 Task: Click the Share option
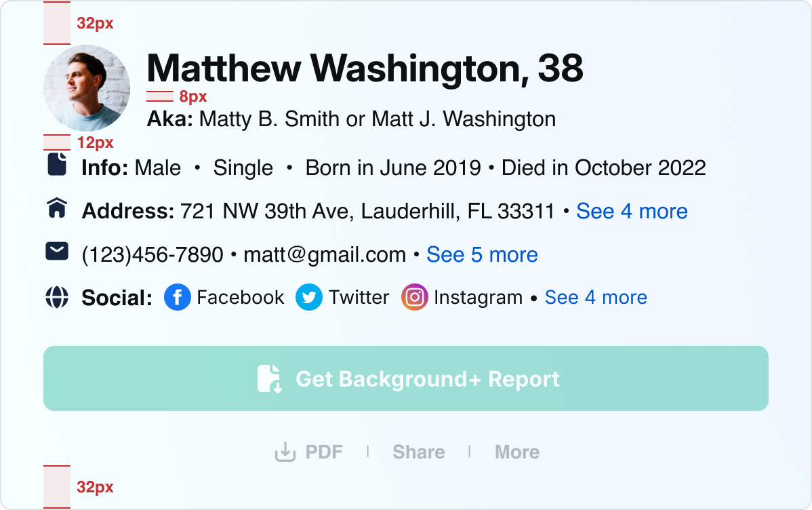click(x=419, y=452)
